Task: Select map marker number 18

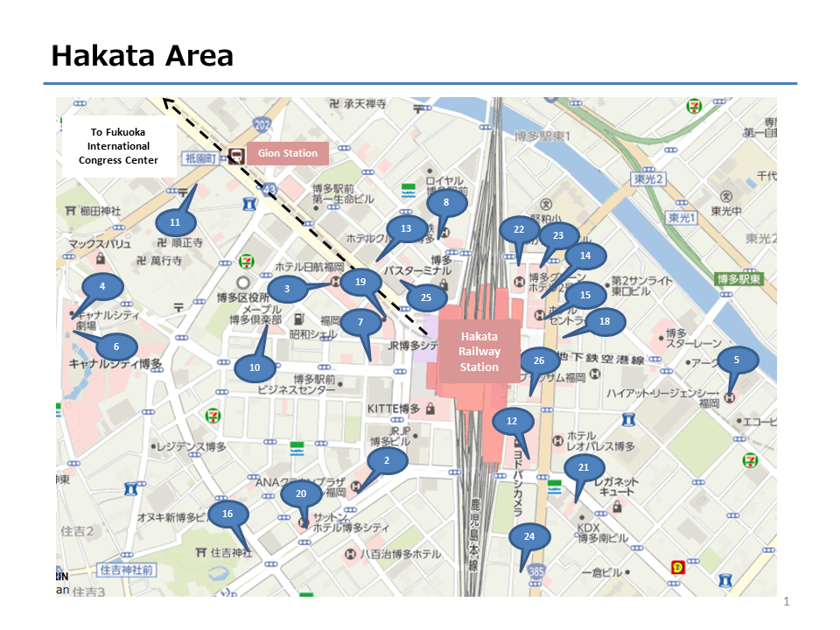Action: pyautogui.click(x=605, y=321)
